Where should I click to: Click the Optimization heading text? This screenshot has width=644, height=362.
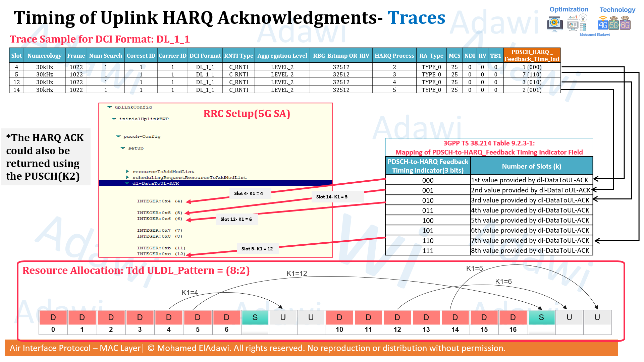click(569, 9)
